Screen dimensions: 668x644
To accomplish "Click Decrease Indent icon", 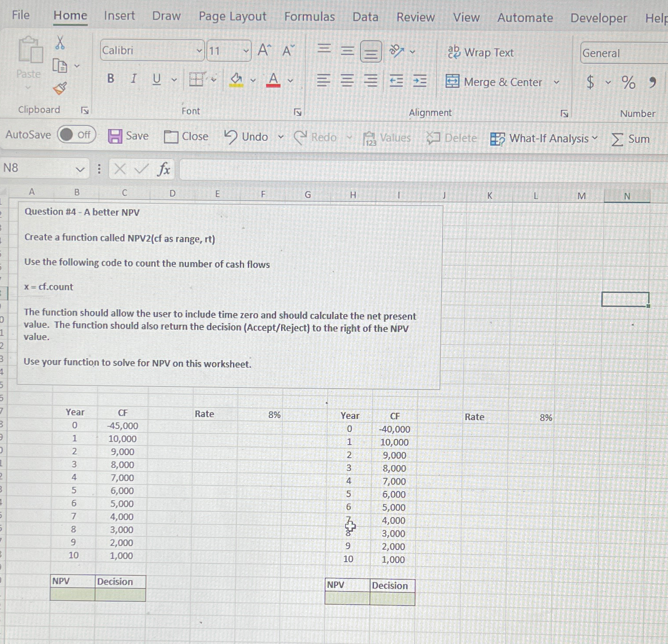I will 396,81.
